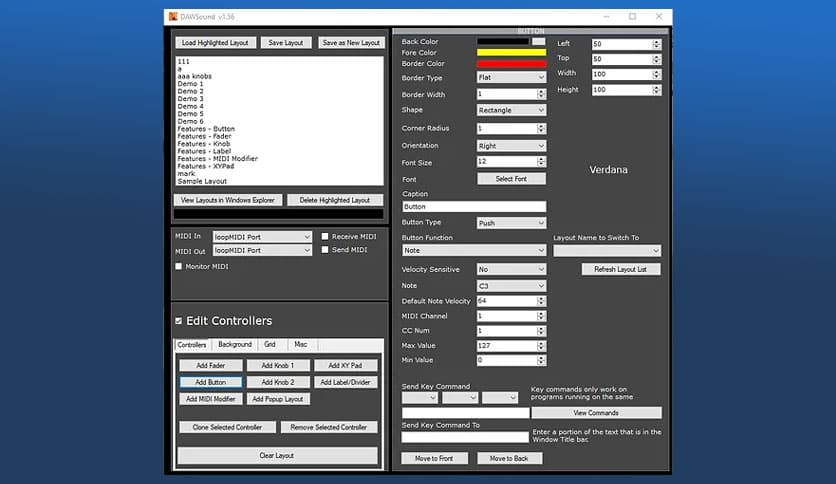Click the View Commands button
The image size is (836, 484).
[596, 413]
